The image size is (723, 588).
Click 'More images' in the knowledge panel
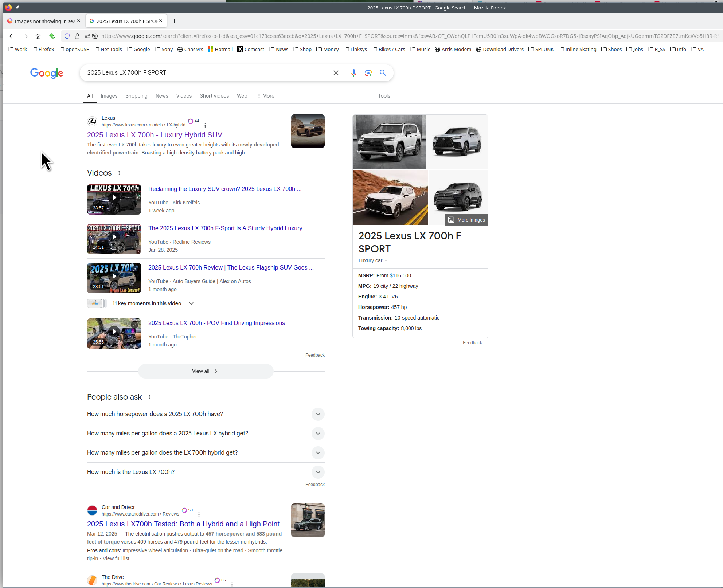(x=466, y=220)
